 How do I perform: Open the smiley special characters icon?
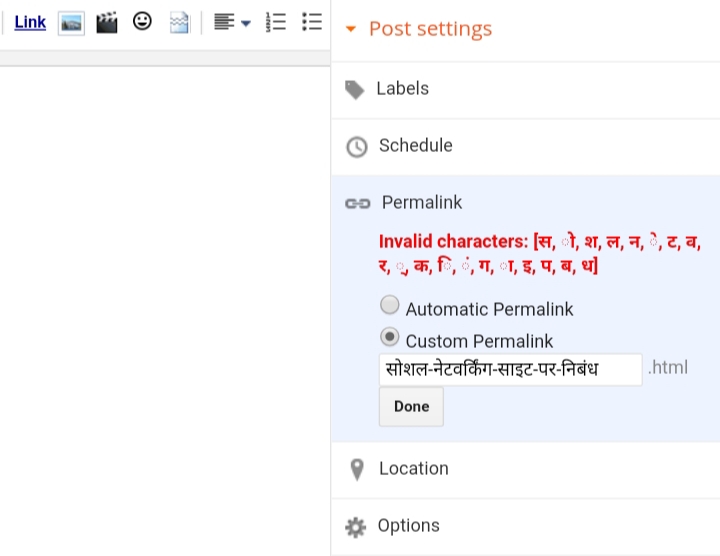pos(142,21)
